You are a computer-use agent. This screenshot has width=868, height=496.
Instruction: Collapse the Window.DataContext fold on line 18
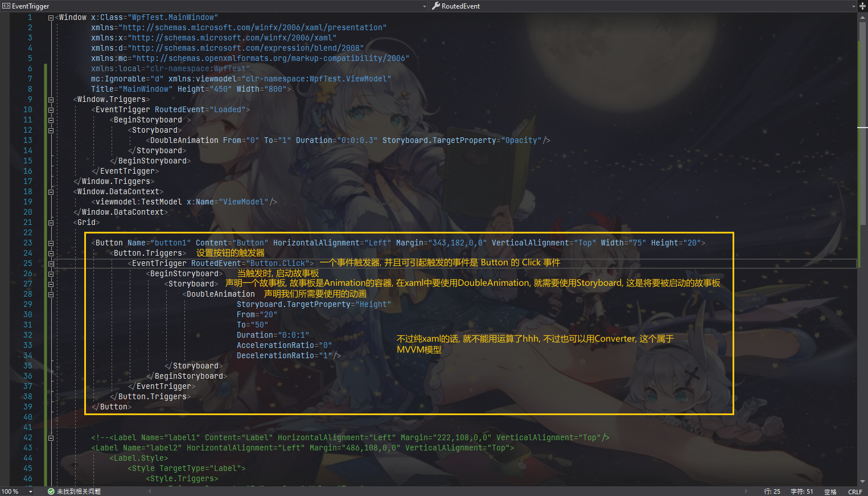pos(51,191)
